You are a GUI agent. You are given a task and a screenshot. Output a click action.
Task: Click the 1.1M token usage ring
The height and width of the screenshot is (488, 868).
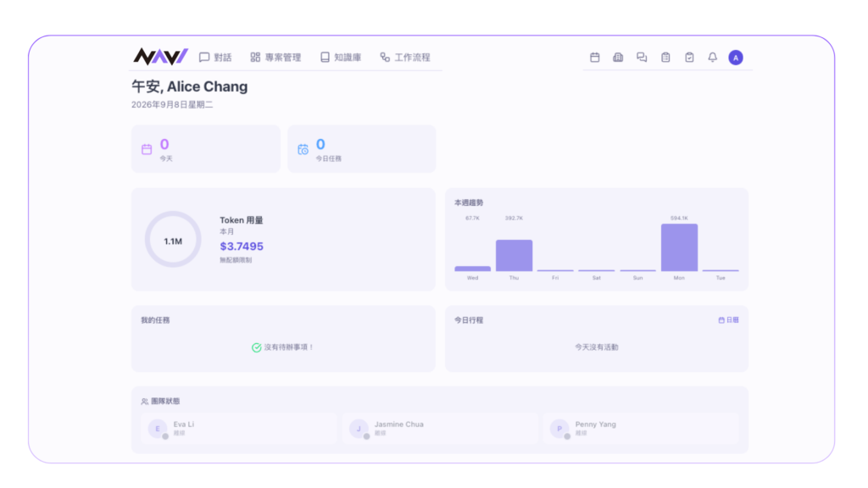pos(173,240)
